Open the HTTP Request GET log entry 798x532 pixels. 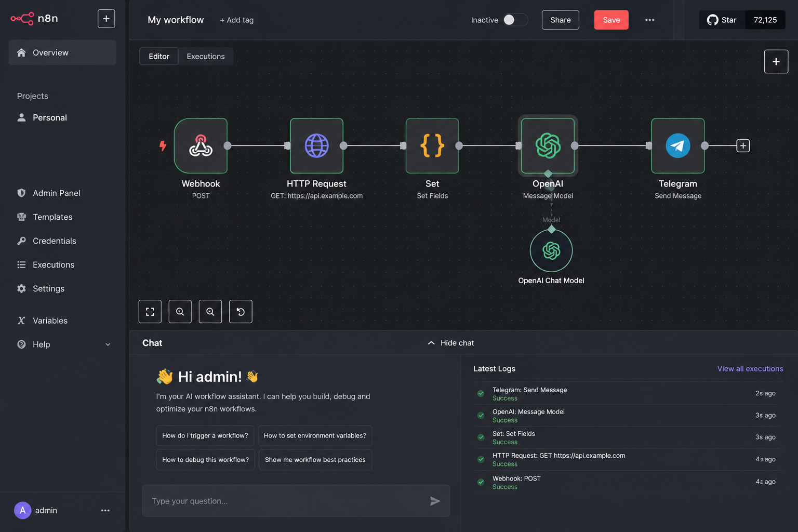click(x=628, y=459)
